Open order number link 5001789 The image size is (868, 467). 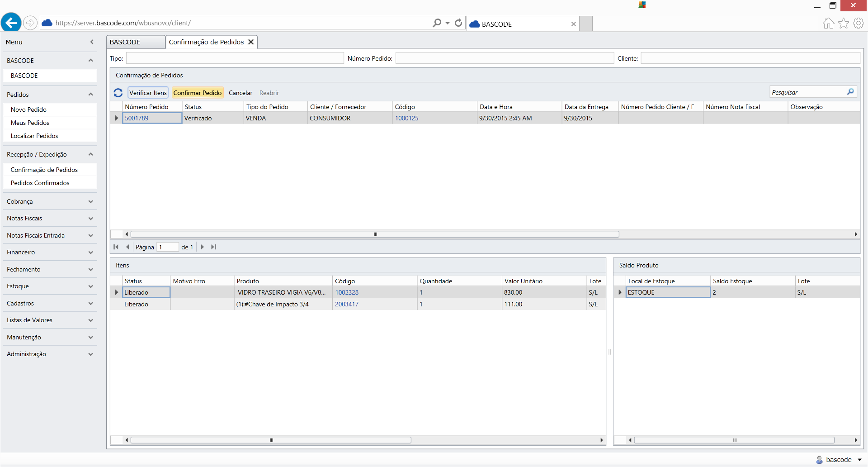pyautogui.click(x=137, y=118)
